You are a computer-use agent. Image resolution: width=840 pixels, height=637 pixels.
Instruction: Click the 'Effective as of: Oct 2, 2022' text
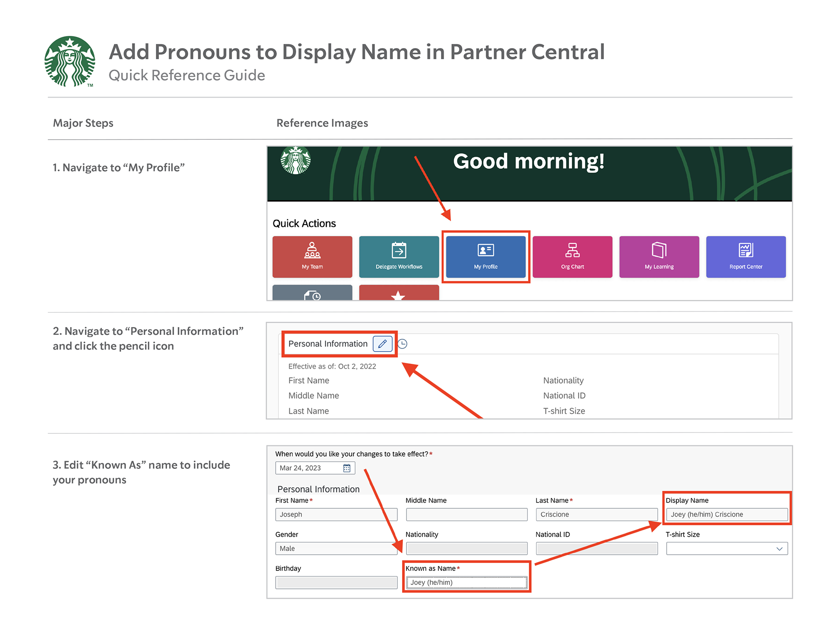[332, 366]
